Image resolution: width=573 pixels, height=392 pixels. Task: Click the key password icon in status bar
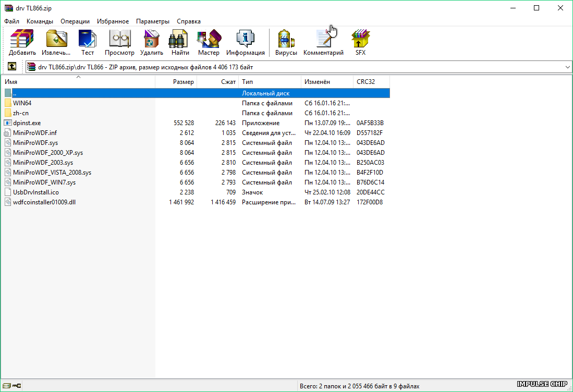point(17,385)
